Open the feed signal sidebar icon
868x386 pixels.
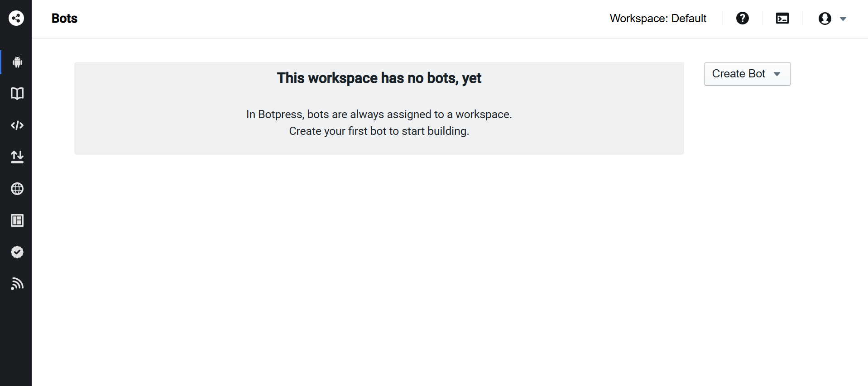click(17, 284)
